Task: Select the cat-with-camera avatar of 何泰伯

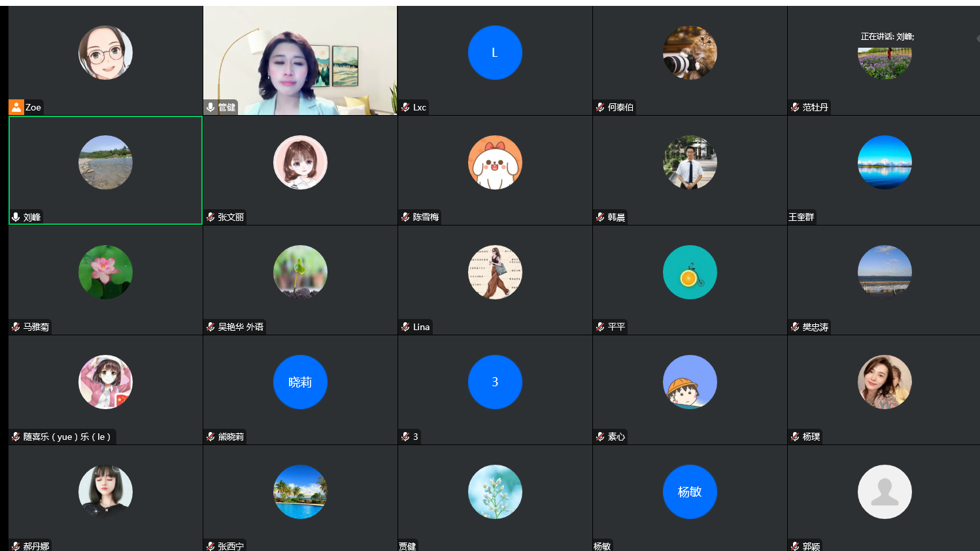Action: [x=690, y=53]
